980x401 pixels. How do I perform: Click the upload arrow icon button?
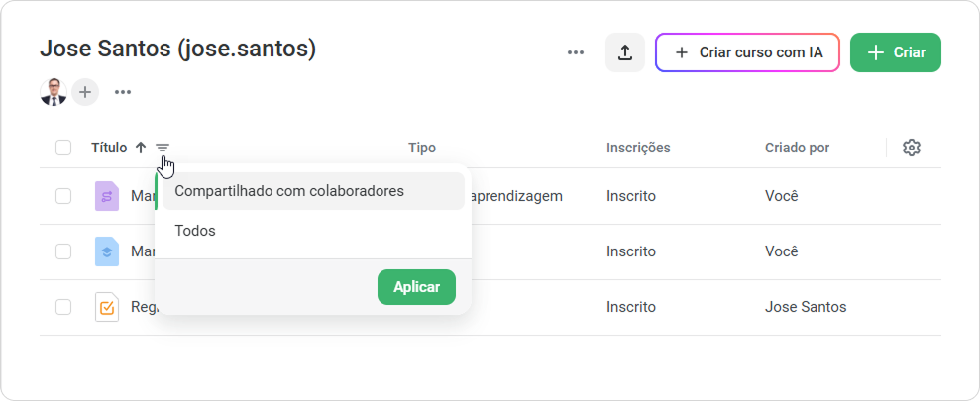pyautogui.click(x=624, y=52)
